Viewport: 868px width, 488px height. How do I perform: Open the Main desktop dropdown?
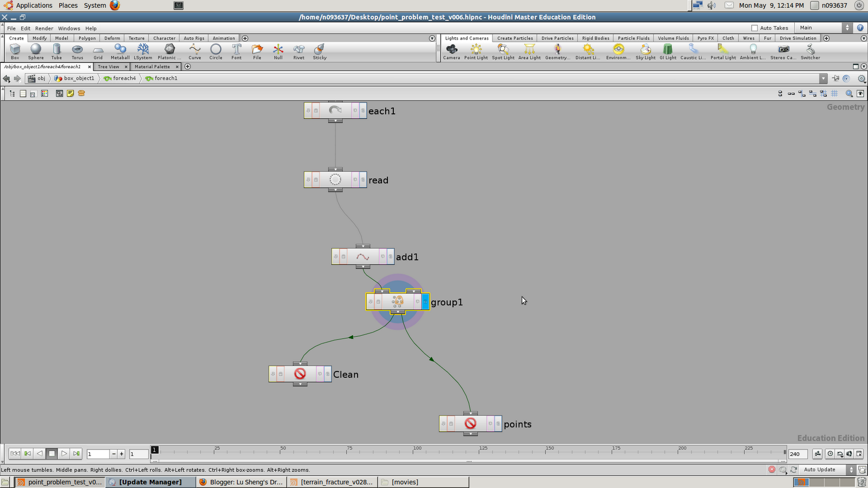click(824, 28)
